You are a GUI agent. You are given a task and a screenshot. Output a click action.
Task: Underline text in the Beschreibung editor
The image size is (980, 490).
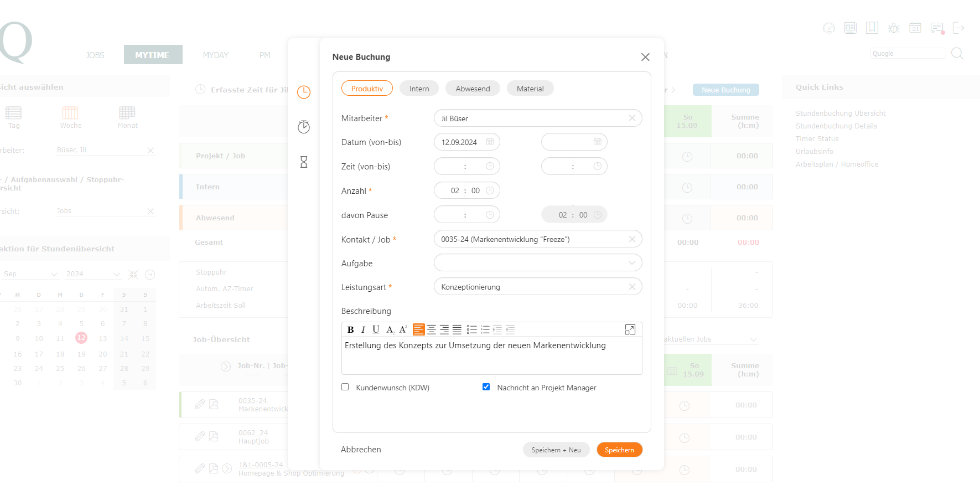376,330
